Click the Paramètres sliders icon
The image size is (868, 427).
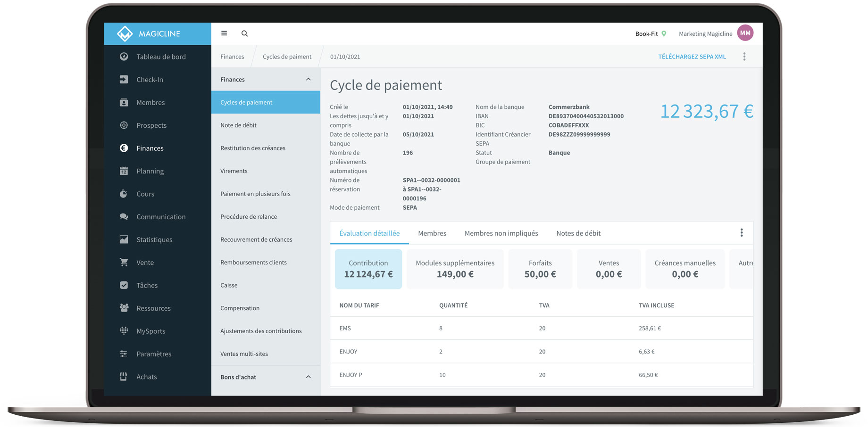coord(124,354)
